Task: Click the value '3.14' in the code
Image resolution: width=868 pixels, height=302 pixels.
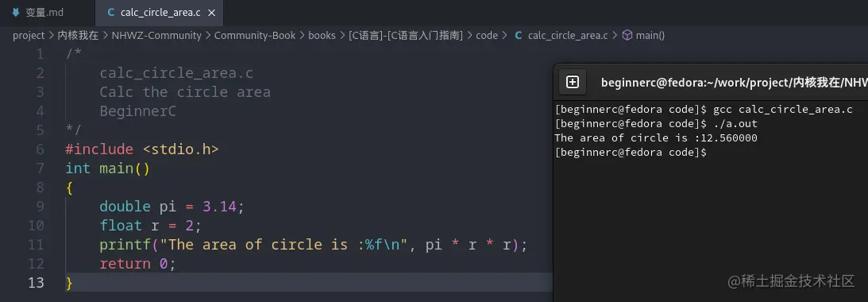Action: [x=219, y=206]
